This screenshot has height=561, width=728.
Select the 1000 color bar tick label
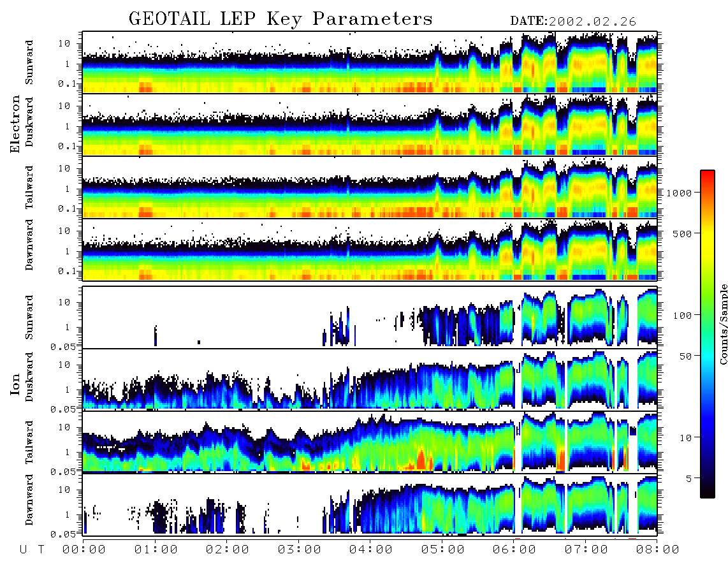pyautogui.click(x=679, y=193)
